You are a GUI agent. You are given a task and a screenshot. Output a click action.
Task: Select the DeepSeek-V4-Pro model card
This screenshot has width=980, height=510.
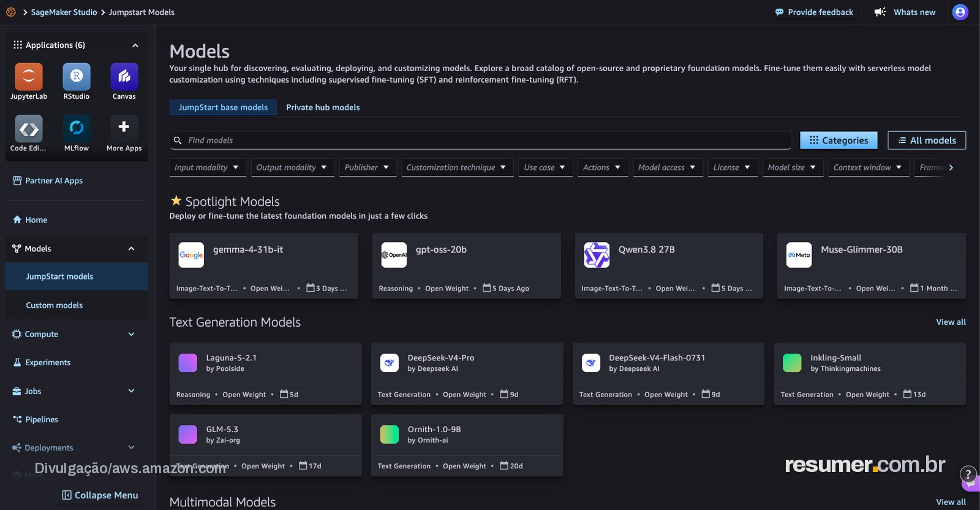tap(467, 374)
